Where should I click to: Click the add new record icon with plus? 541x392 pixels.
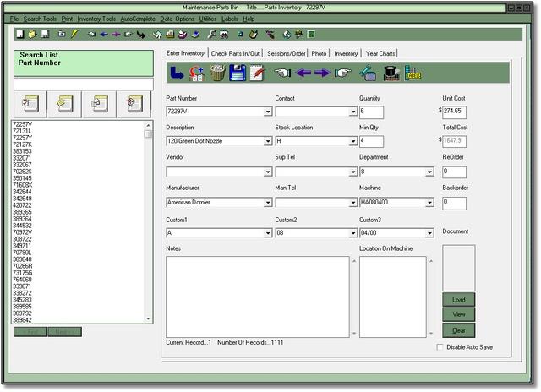pyautogui.click(x=197, y=73)
